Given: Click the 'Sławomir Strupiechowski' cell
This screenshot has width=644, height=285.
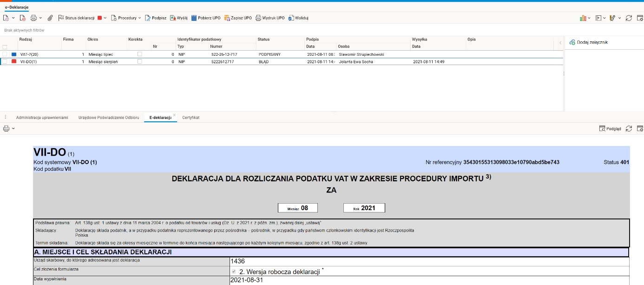Looking at the screenshot, I should (361, 54).
